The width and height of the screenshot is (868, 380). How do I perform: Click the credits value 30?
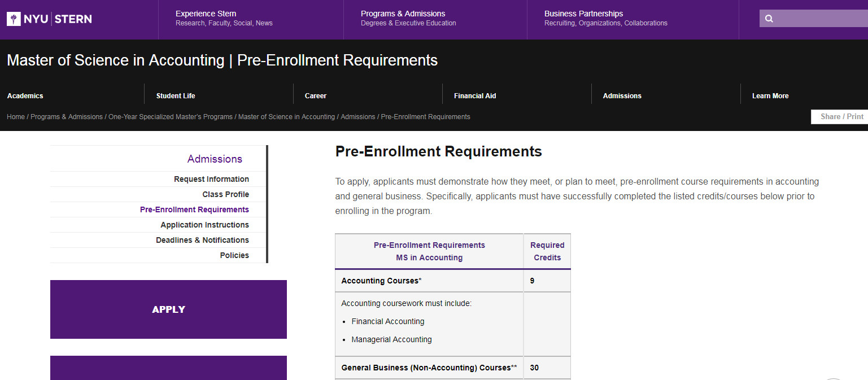click(534, 368)
